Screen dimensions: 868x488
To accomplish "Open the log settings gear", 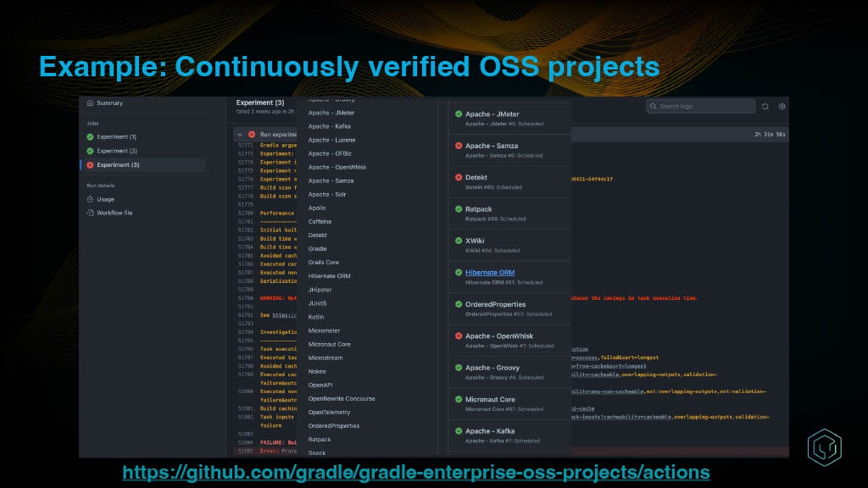I will click(x=782, y=106).
